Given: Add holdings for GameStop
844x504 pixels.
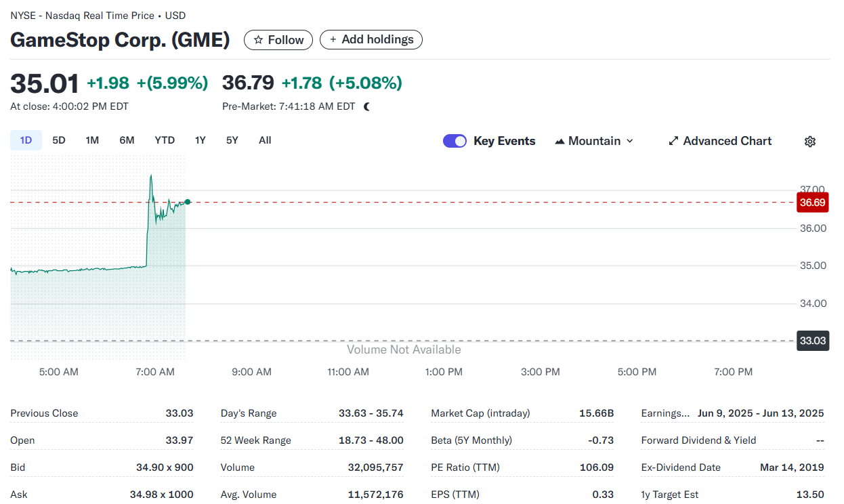Looking at the screenshot, I should coord(371,40).
